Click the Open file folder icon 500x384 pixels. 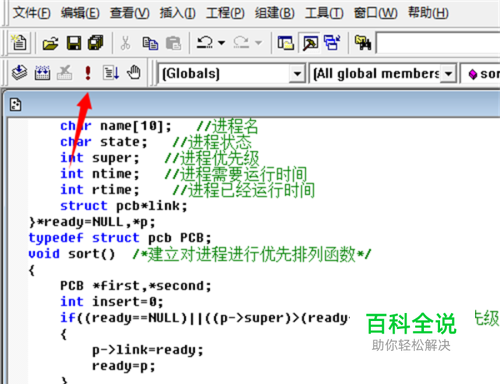[x=51, y=43]
